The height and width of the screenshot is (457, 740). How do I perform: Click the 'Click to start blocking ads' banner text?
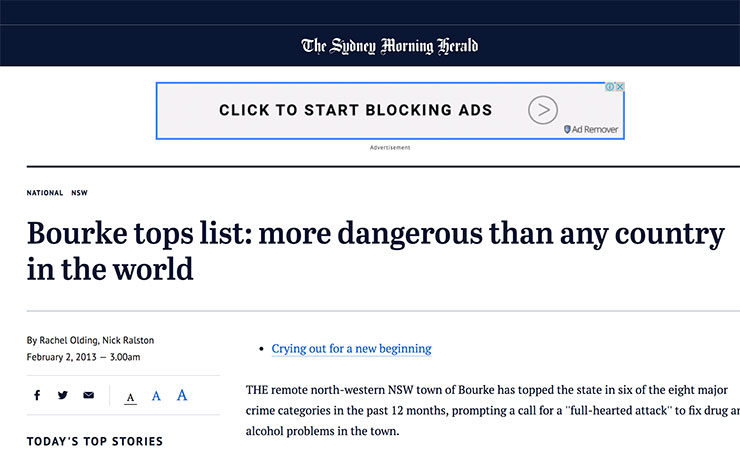coord(355,110)
